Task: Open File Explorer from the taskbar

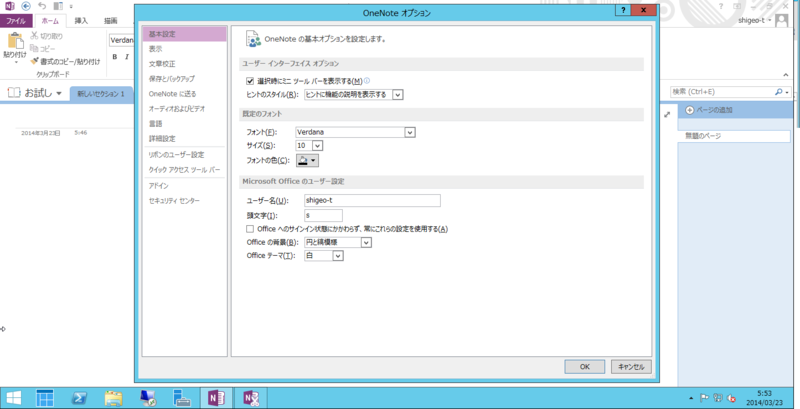Action: [x=114, y=398]
